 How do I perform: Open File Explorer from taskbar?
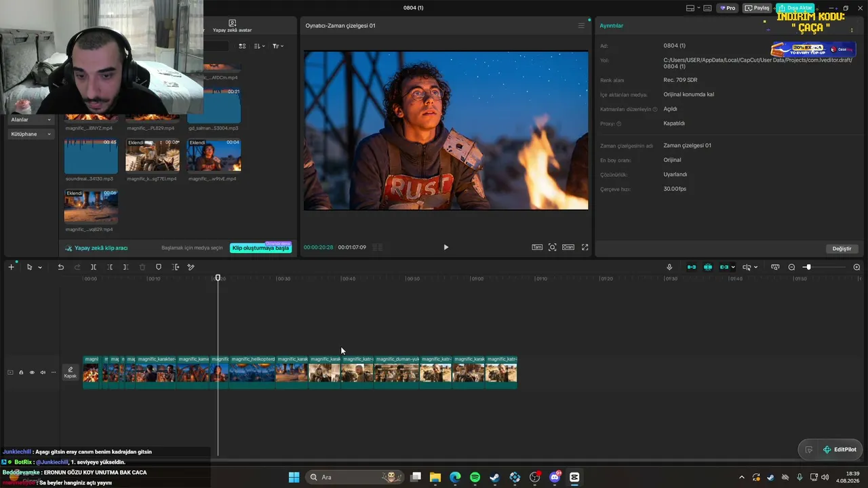pyautogui.click(x=435, y=477)
